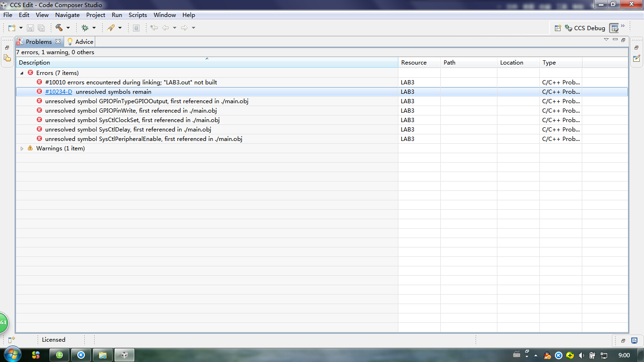This screenshot has height=362, width=644.
Task: Open Windows Explorer from the taskbar
Action: pos(102,355)
